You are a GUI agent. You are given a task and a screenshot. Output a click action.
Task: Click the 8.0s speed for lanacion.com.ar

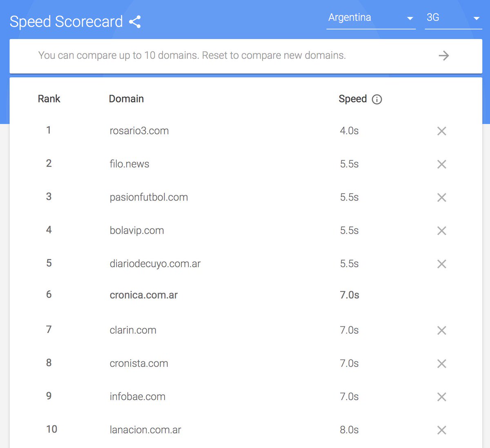pos(349,430)
